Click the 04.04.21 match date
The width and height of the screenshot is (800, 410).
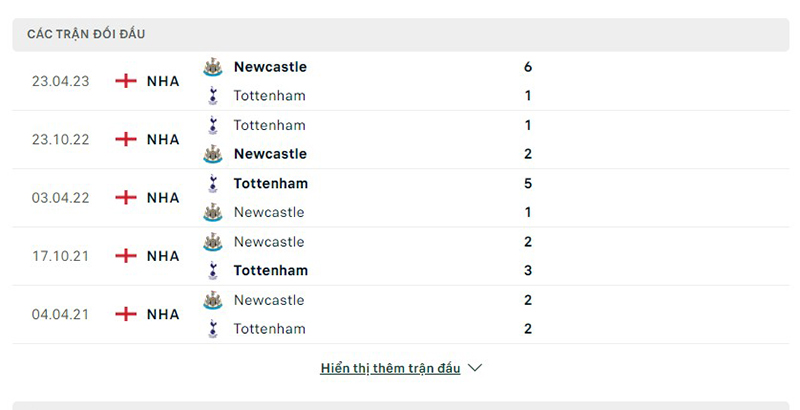click(61, 314)
